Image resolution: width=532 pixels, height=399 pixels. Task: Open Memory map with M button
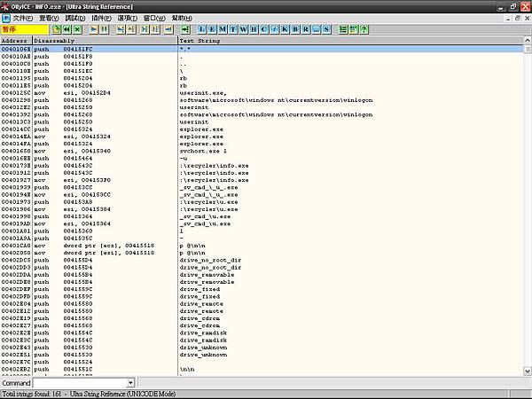coord(223,29)
